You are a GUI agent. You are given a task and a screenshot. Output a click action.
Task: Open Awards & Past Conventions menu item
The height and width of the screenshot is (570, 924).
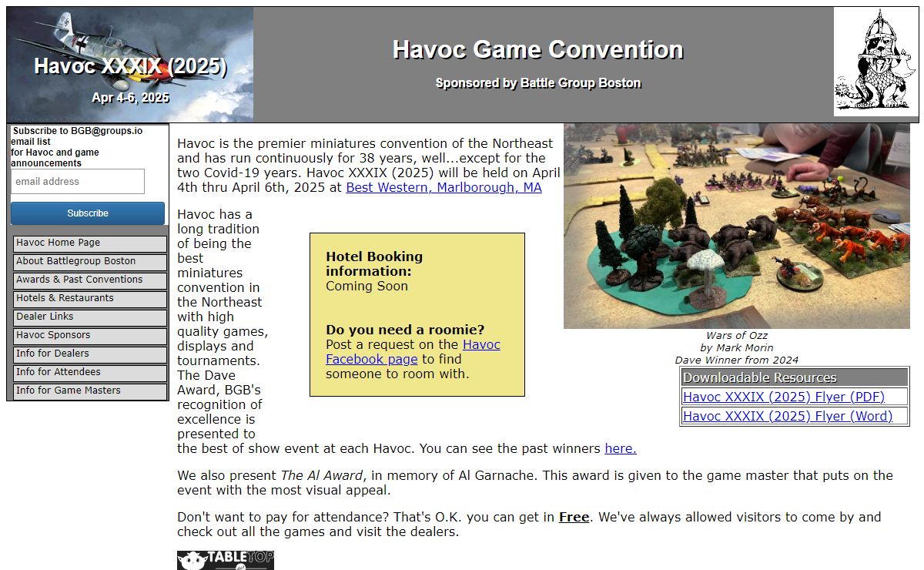[90, 280]
